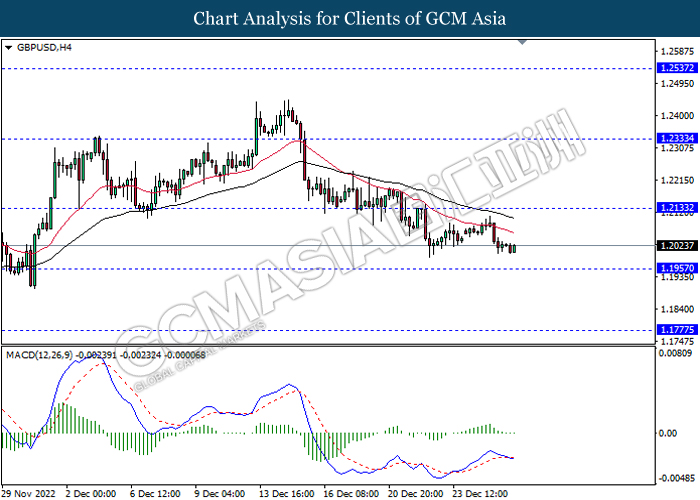Click the 1.22150 price axis value
This screenshot has width=700, height=500.
coord(677,180)
